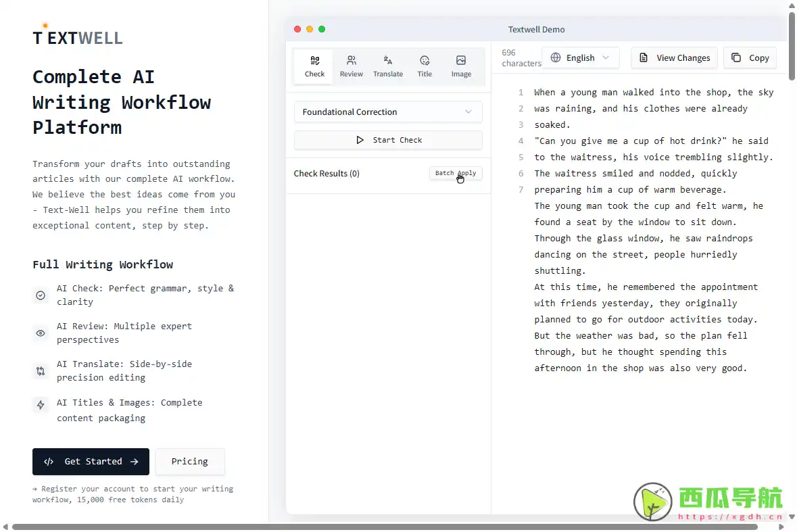Click the AI Titles lightning icon
This screenshot has width=797, height=532.
41,405
